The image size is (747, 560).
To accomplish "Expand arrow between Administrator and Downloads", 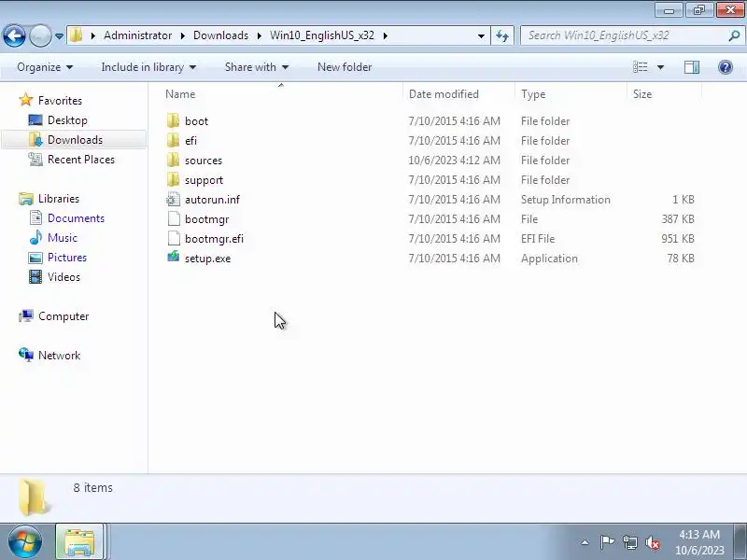I will (x=182, y=35).
